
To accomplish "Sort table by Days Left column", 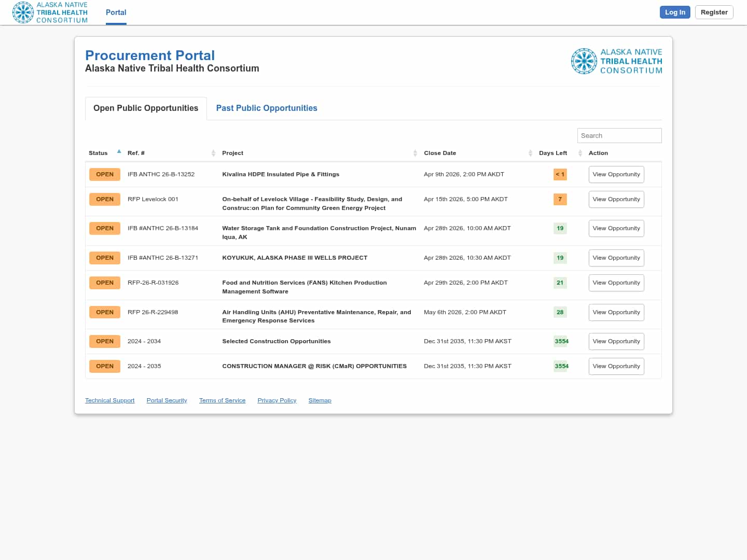I will (x=580, y=153).
